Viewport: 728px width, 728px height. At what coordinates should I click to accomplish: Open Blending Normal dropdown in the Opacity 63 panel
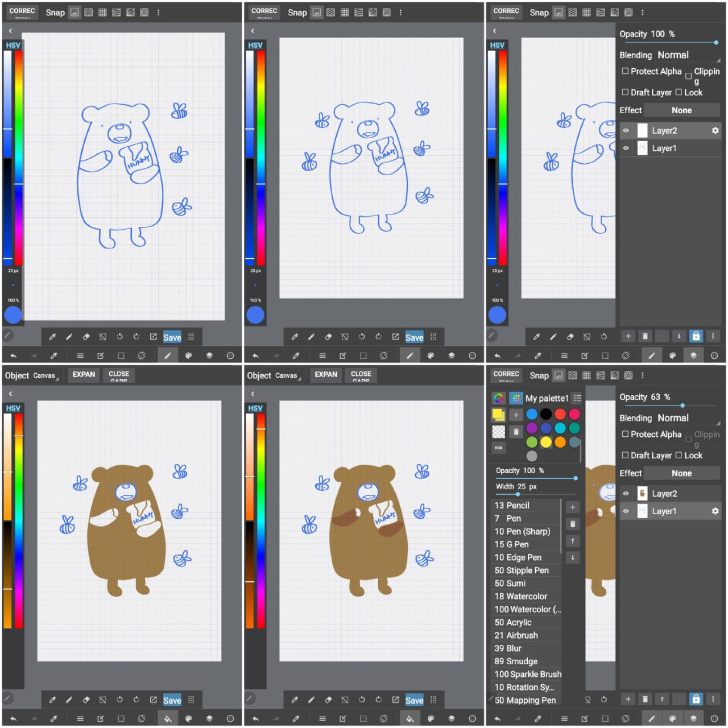tap(688, 418)
